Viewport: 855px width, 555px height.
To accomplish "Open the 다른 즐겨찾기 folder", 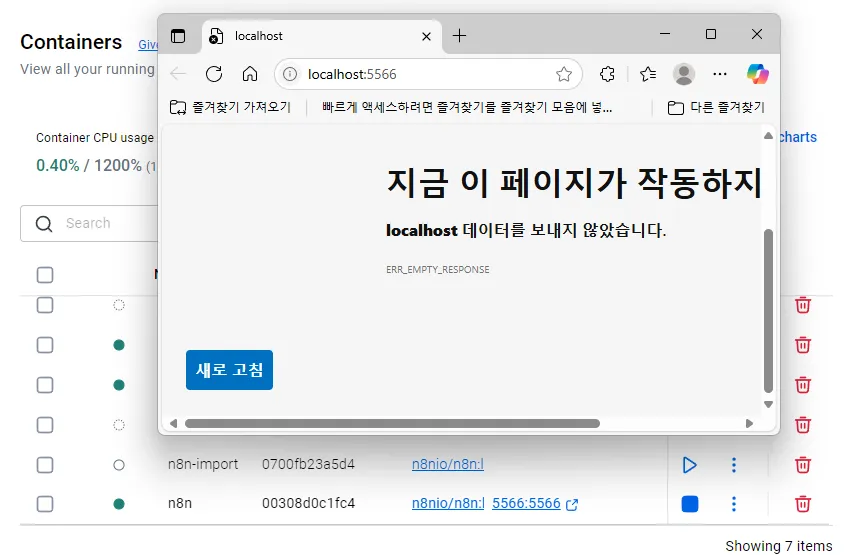I will [716, 107].
